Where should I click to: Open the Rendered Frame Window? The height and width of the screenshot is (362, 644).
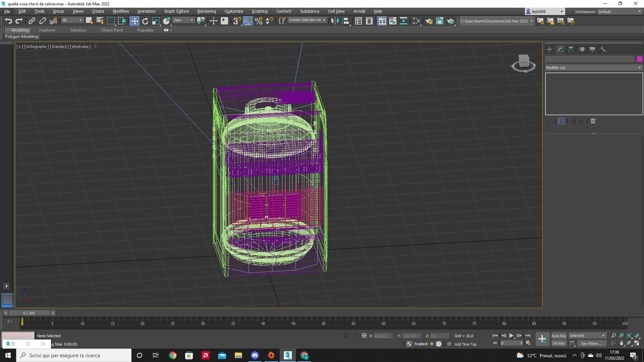click(440, 21)
